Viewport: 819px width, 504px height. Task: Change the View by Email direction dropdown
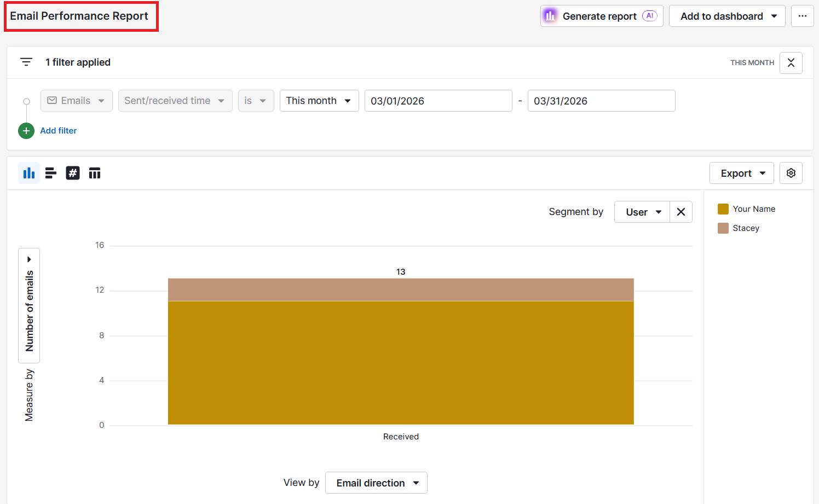click(376, 483)
